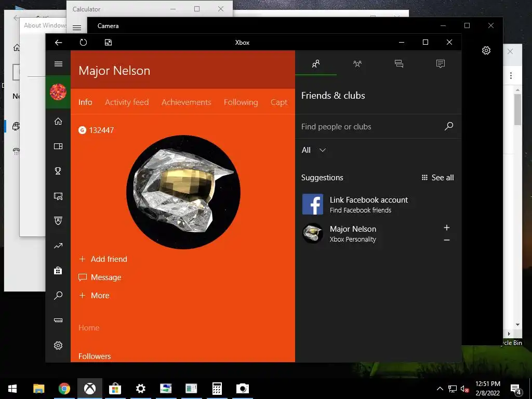Switch to the Activity feed tab
Screen dimensions: 532x399
coord(127,102)
